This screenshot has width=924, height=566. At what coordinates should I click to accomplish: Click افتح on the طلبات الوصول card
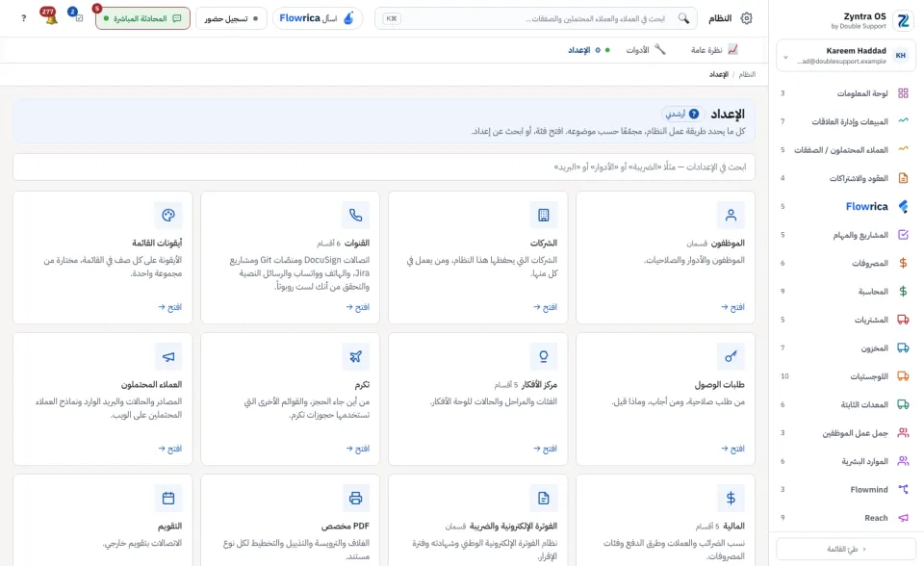[732, 449]
